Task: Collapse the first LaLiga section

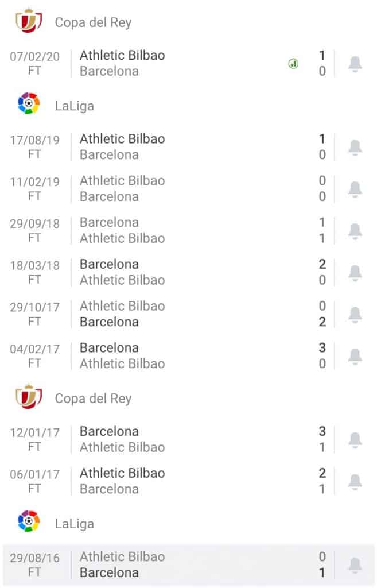Action: pyautogui.click(x=76, y=104)
